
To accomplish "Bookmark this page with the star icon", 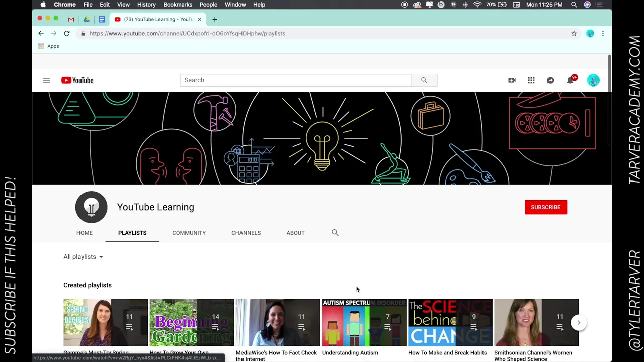I will coord(574,33).
